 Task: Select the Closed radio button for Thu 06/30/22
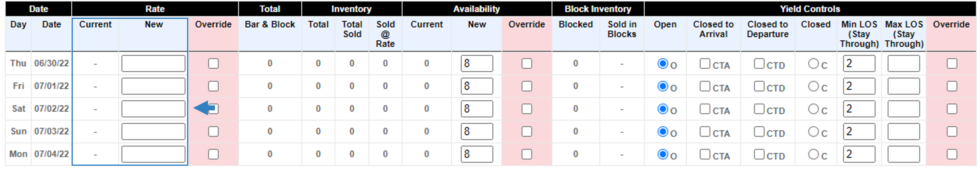coord(813,63)
